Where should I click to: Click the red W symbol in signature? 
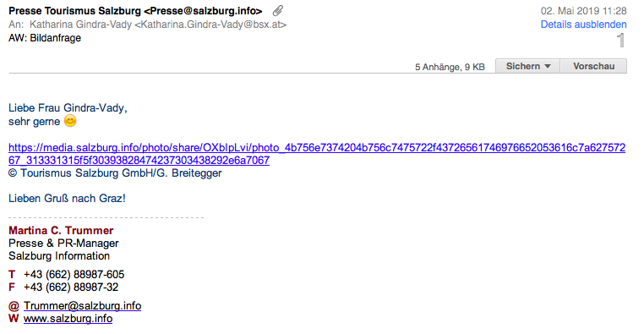click(14, 319)
